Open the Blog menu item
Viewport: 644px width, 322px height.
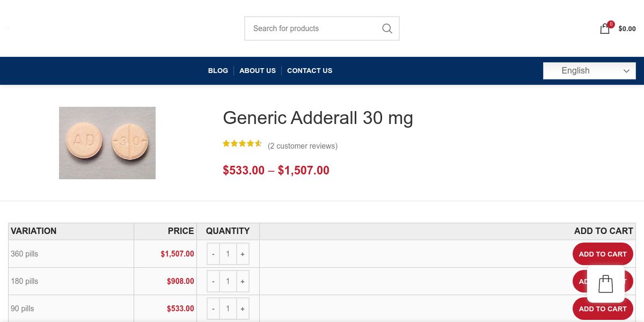click(218, 71)
